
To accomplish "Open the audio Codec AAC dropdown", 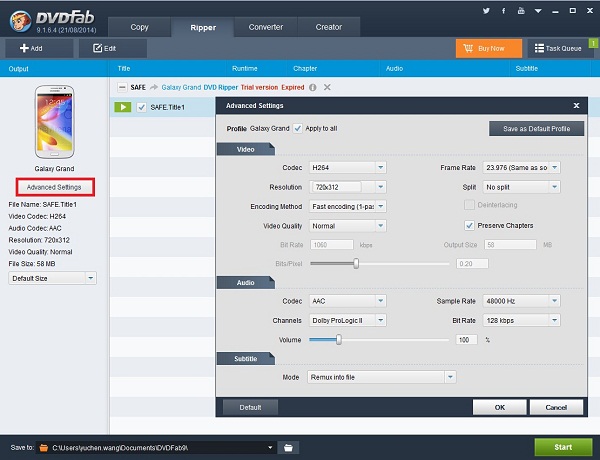I will point(347,301).
